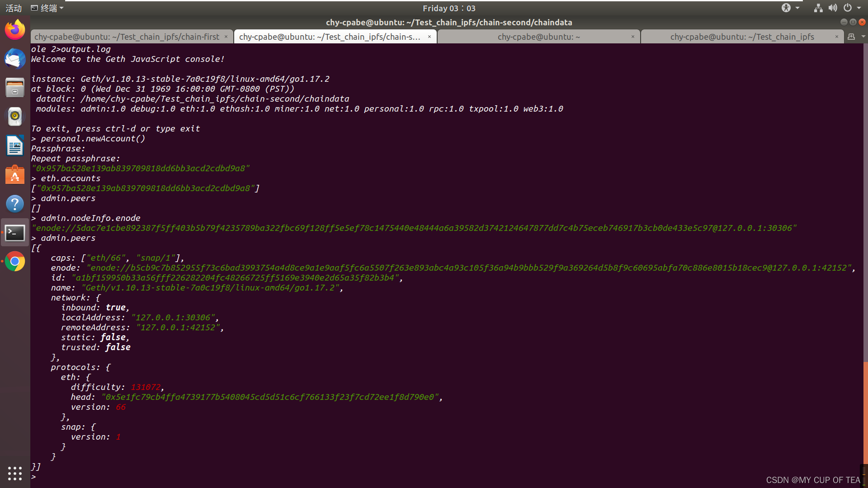The image size is (868, 488).
Task: Open the Friday 03:03 clock calendar
Action: coord(449,8)
